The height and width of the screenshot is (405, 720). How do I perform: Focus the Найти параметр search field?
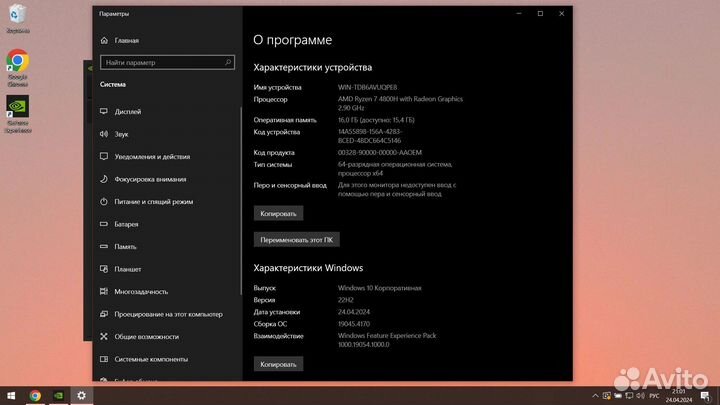(167, 62)
